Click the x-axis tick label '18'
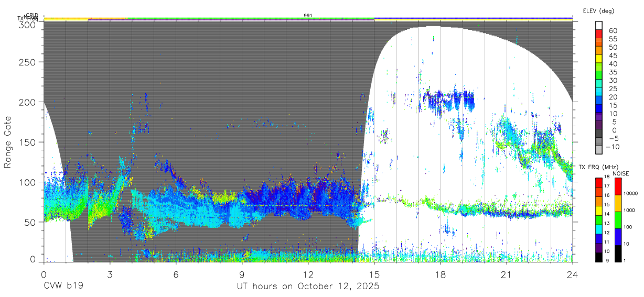 pyautogui.click(x=441, y=274)
